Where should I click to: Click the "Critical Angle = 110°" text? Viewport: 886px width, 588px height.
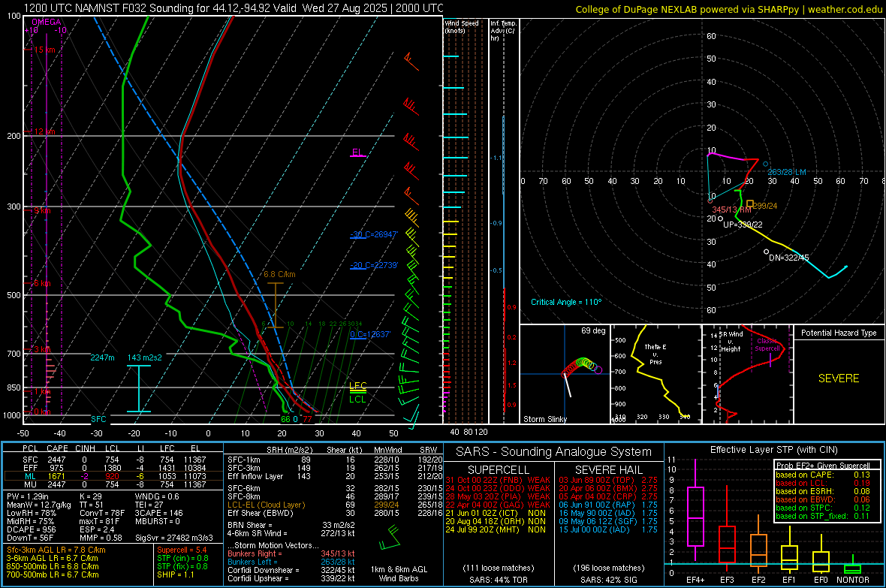(x=566, y=302)
